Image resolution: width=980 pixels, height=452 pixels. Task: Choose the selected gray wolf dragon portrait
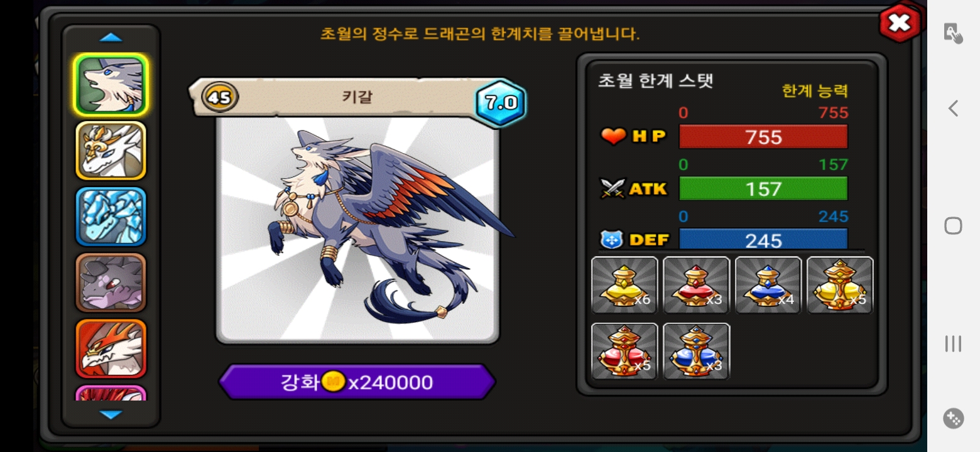111,85
